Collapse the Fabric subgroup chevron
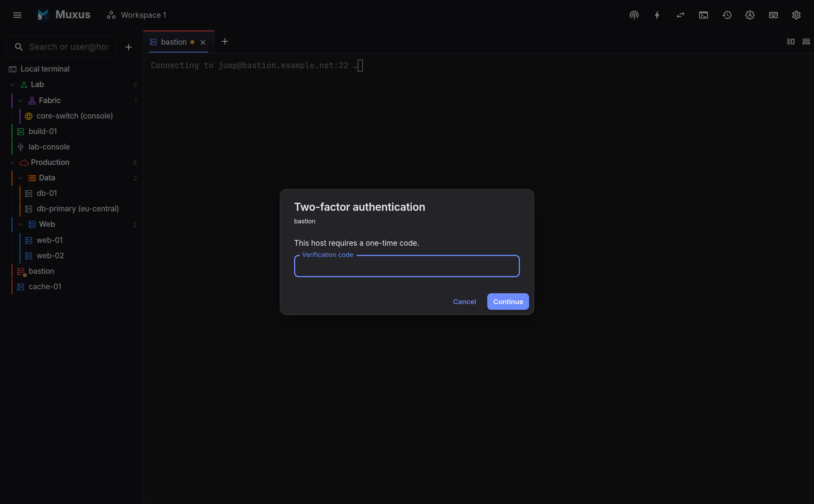The image size is (814, 504). (x=21, y=101)
